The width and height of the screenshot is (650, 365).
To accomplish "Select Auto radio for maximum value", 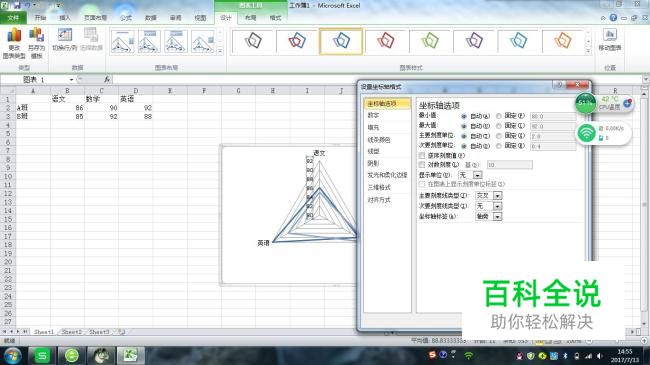I will 464,127.
